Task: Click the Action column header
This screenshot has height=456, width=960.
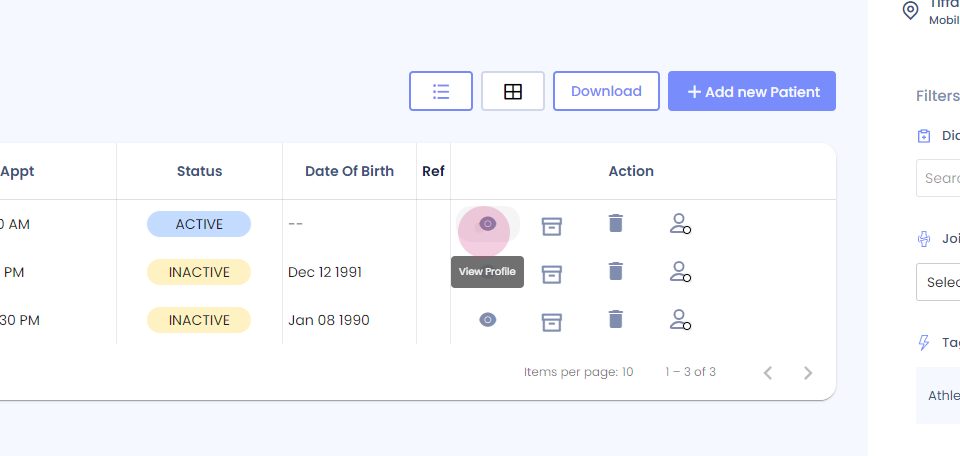Action: pos(631,171)
